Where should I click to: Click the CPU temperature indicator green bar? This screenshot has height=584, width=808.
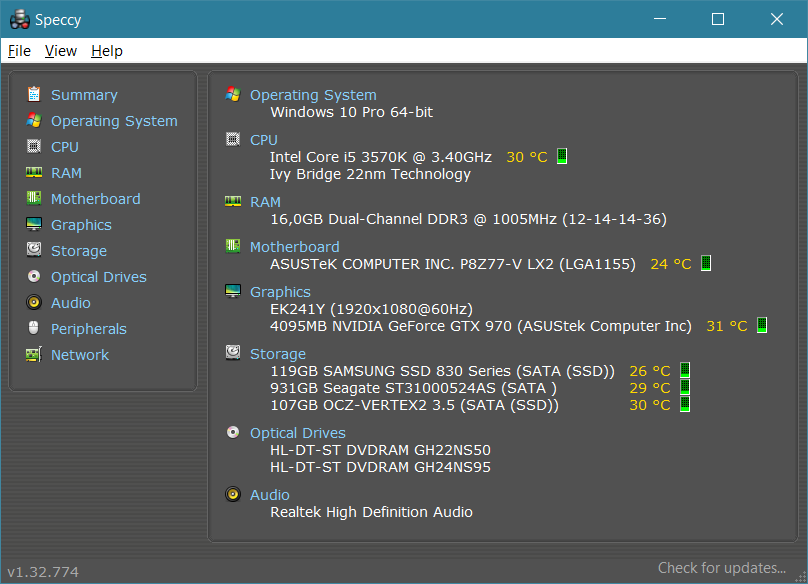(562, 156)
